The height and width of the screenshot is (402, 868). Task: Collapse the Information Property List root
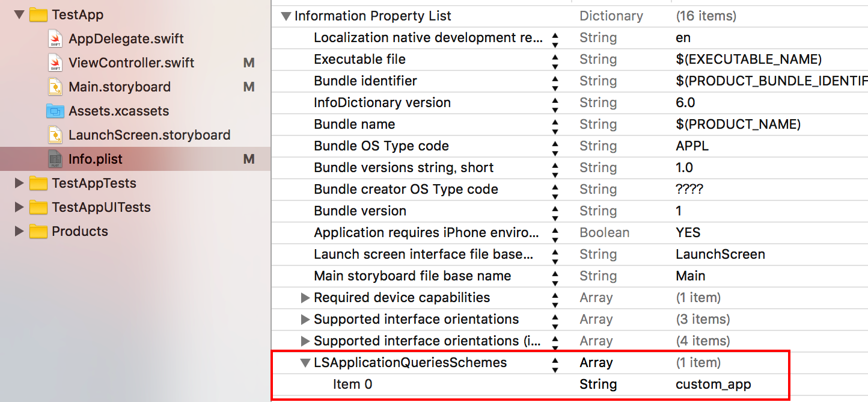tap(286, 16)
